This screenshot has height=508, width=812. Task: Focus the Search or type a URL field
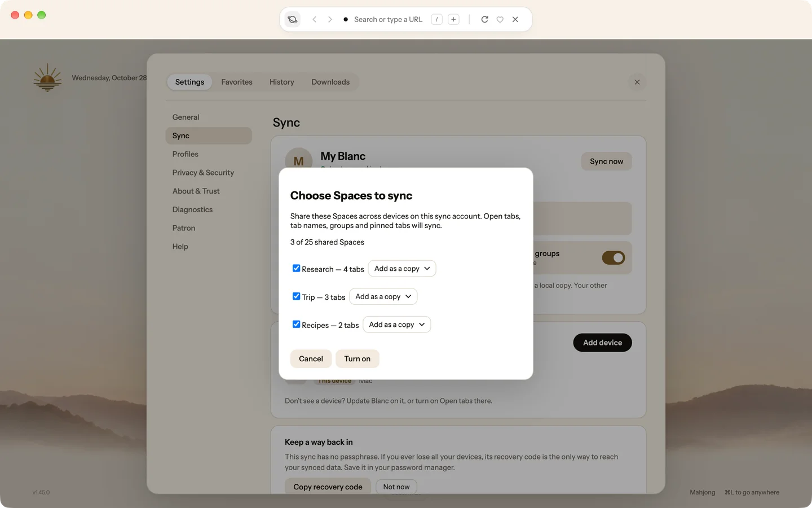tap(388, 19)
